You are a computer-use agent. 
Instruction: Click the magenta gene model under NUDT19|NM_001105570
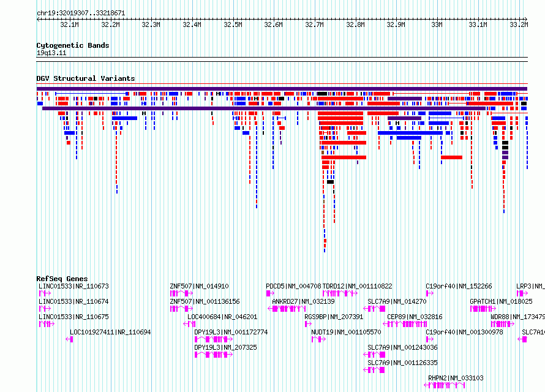tap(318, 339)
